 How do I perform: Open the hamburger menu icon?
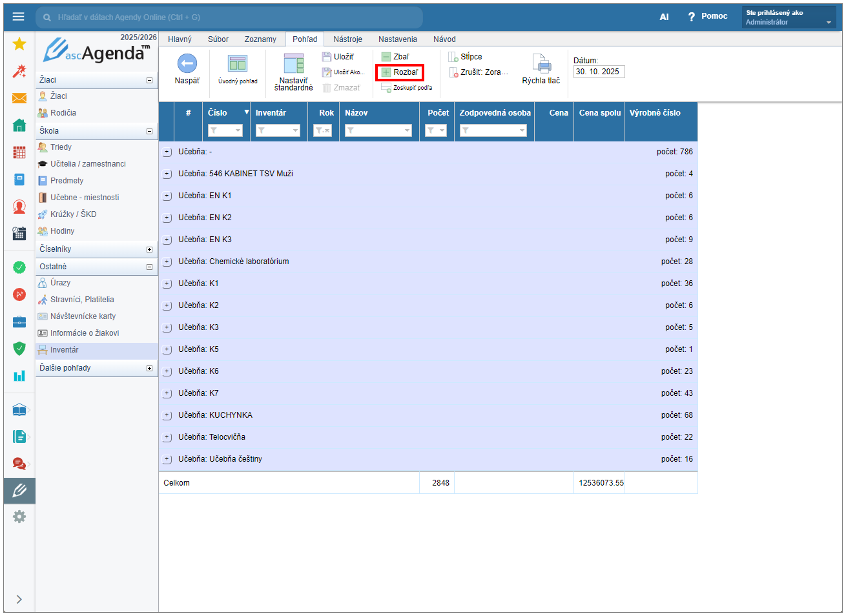coord(18,17)
